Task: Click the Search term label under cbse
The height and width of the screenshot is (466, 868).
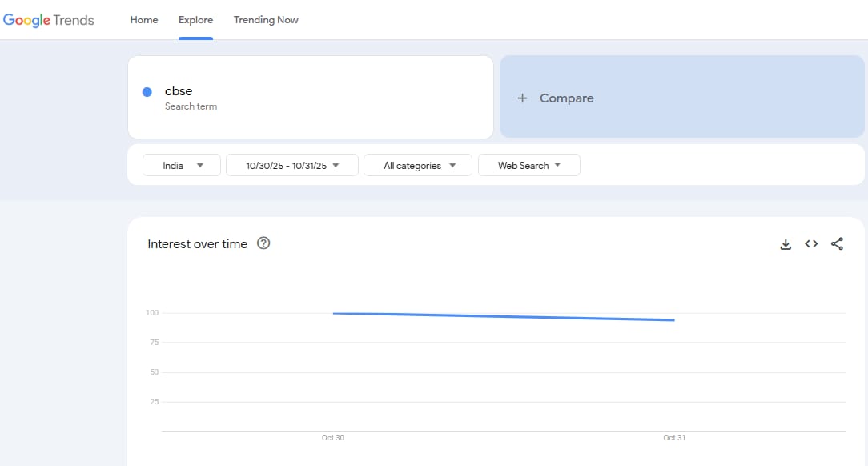Action: [x=191, y=106]
